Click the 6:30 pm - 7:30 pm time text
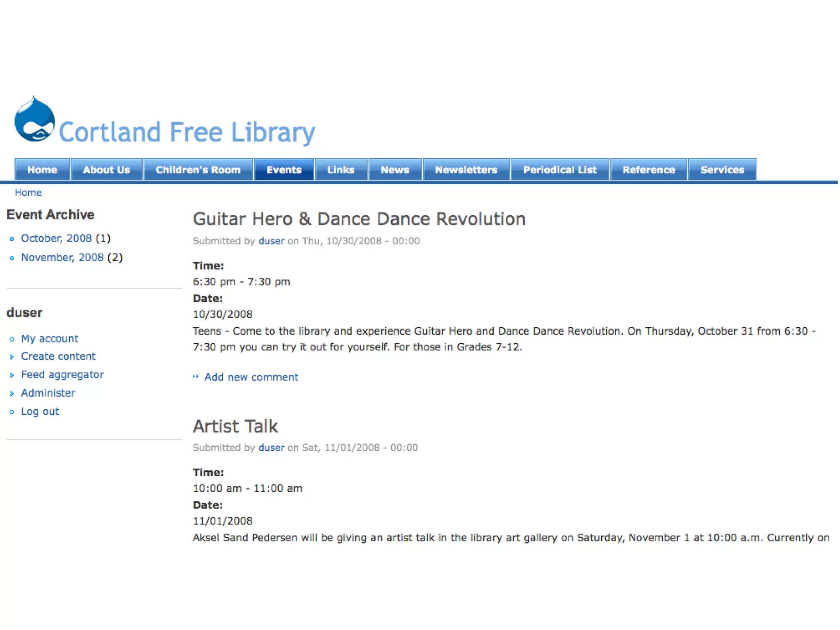The image size is (840, 630). coord(242,282)
